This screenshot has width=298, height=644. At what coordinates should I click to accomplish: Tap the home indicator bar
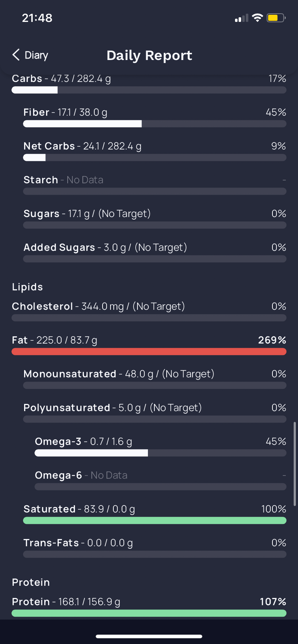[x=149, y=636]
